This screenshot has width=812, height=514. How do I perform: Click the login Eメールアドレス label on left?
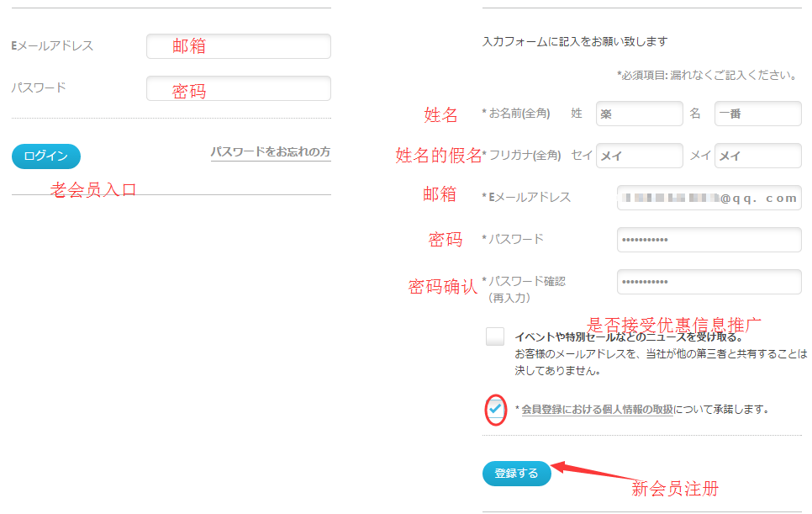(x=52, y=46)
